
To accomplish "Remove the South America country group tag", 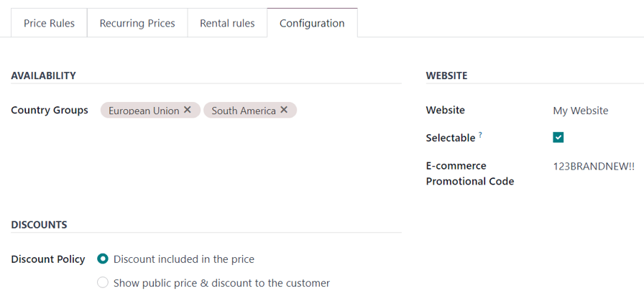I will tap(284, 110).
